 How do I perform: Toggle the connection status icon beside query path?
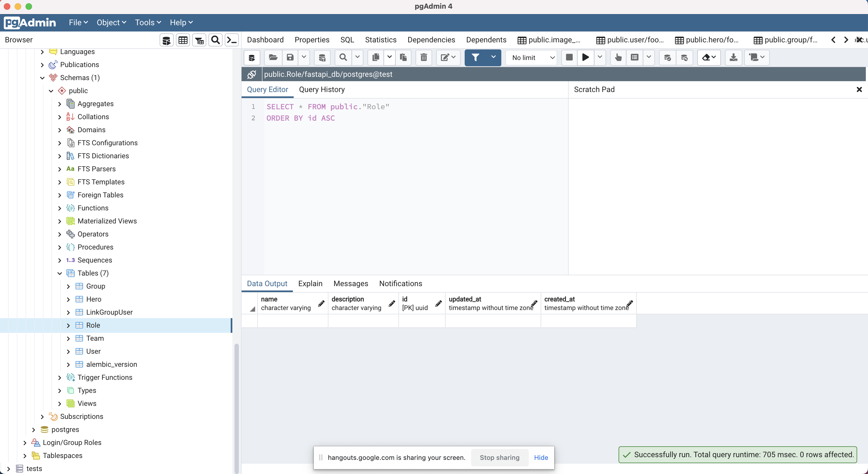[x=252, y=74]
